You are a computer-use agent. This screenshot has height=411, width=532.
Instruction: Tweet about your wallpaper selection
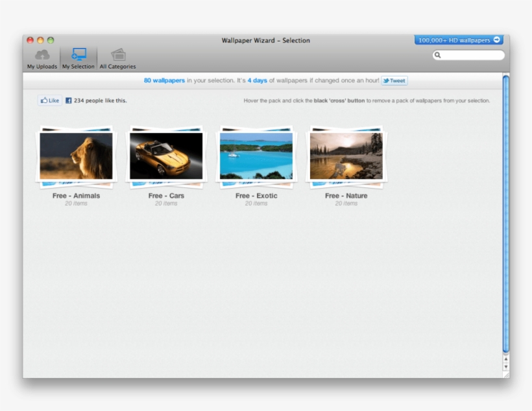tap(394, 80)
